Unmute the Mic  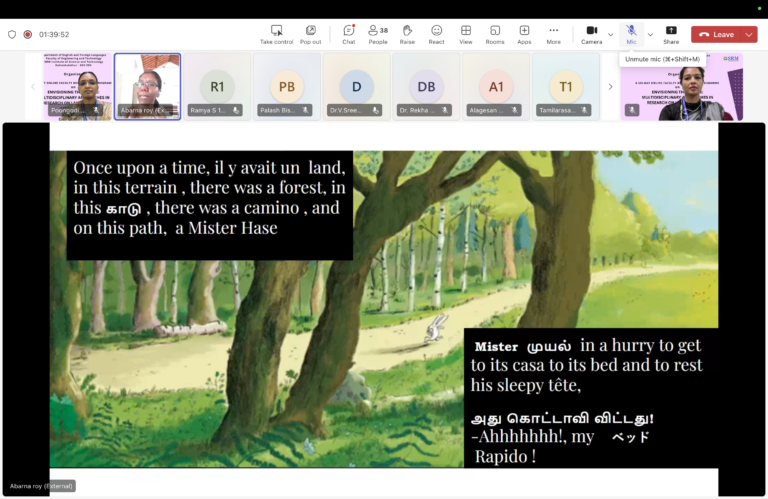click(631, 34)
